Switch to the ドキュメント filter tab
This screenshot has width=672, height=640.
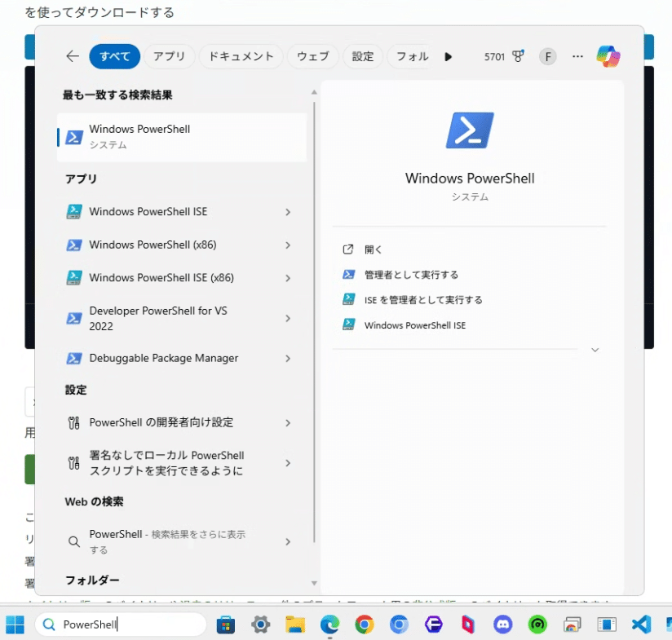click(x=241, y=56)
